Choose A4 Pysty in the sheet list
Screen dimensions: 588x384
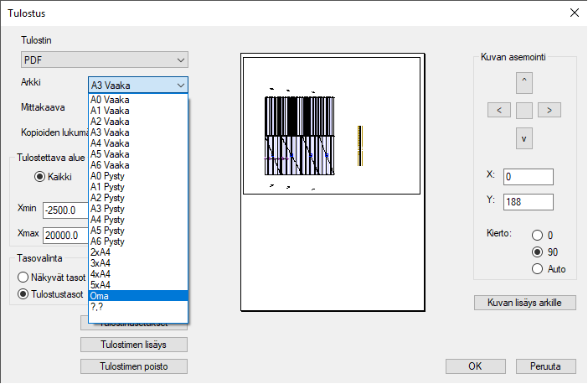click(x=138, y=219)
